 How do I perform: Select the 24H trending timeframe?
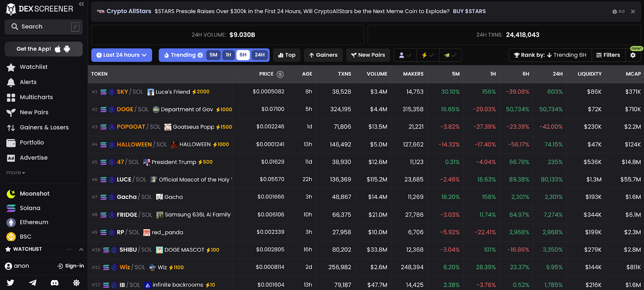point(260,55)
